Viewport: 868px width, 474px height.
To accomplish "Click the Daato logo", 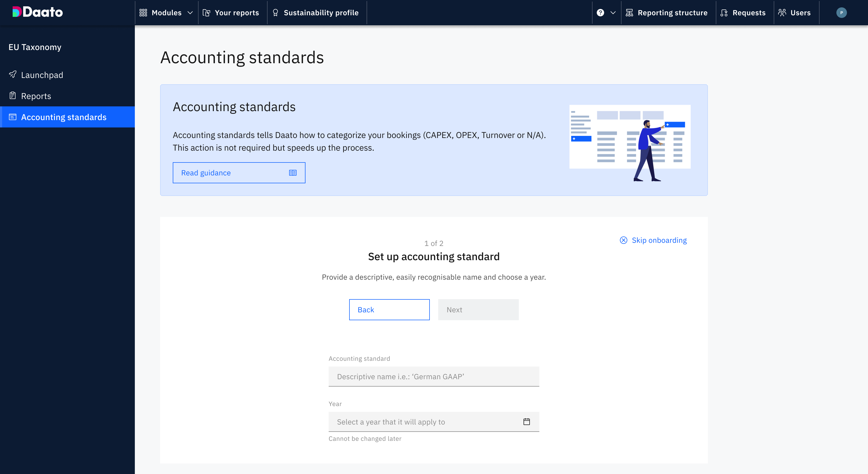I will [37, 12].
